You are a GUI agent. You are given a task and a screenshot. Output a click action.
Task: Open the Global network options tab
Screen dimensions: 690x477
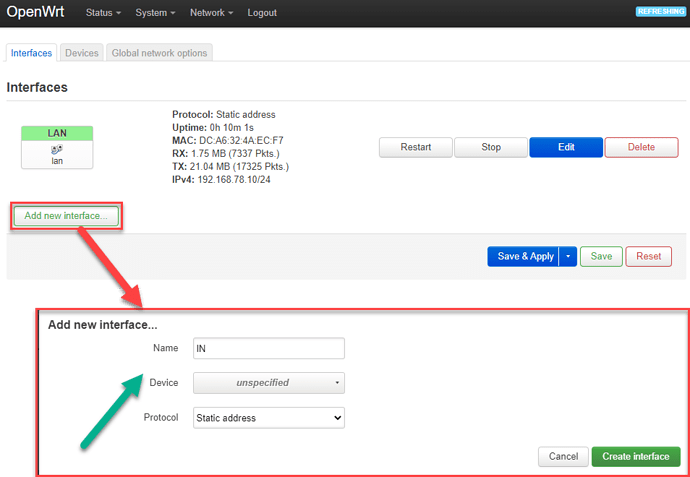coord(159,53)
